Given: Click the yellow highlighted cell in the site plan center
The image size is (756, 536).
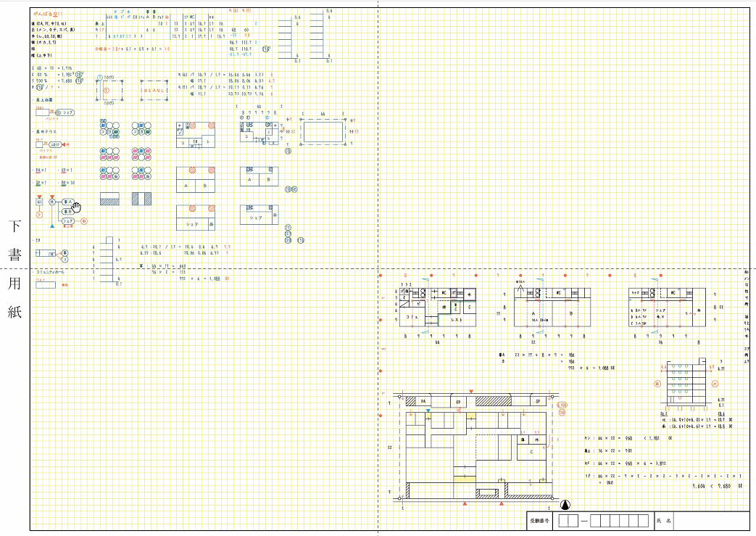Looking at the screenshot, I should pos(465,479).
